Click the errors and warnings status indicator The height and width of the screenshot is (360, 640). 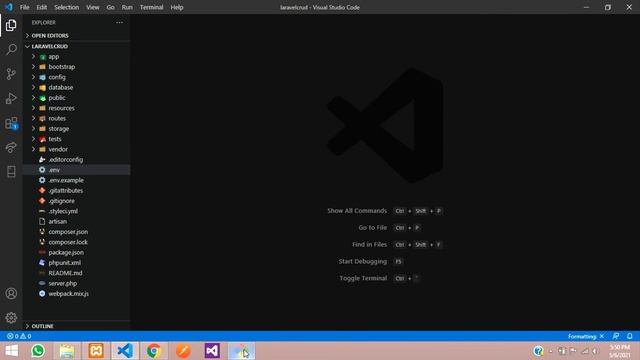tap(19, 336)
